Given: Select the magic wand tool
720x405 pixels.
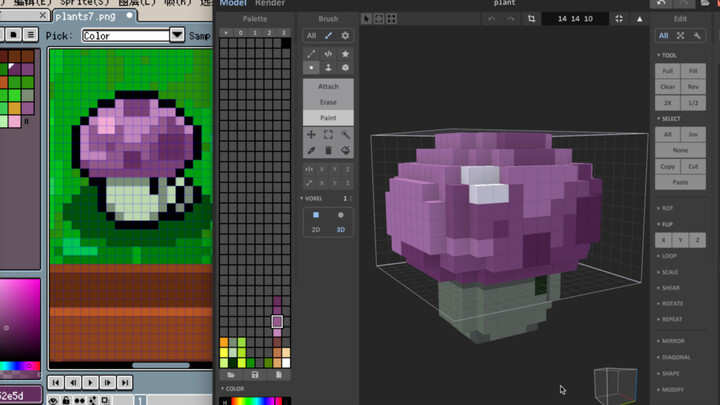Looking at the screenshot, I should click(x=345, y=135).
